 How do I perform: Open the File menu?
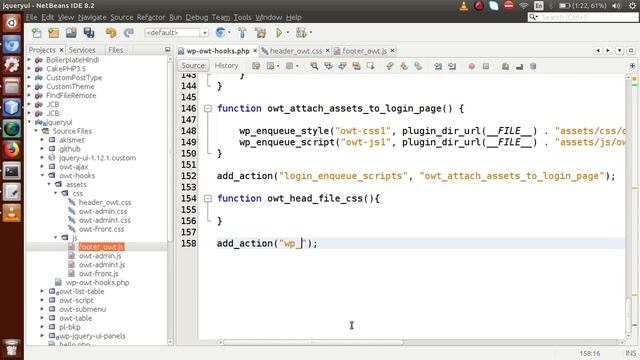click(31, 17)
